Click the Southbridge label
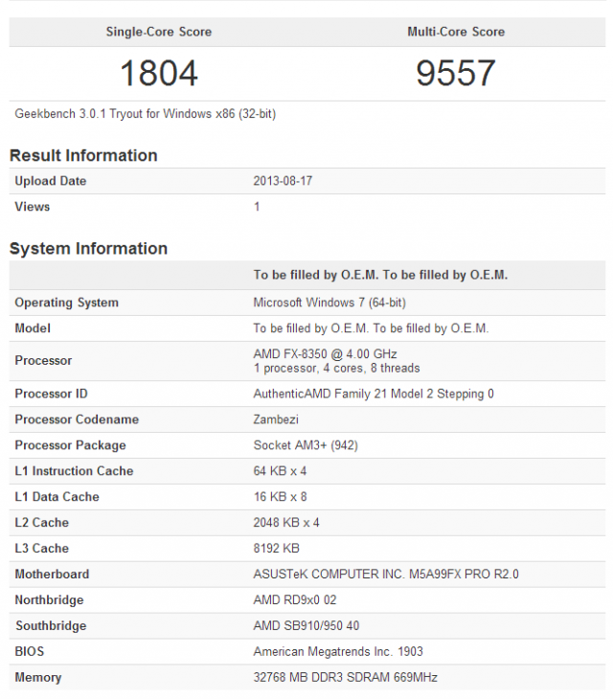This screenshot has height=700, width=613. point(51,626)
